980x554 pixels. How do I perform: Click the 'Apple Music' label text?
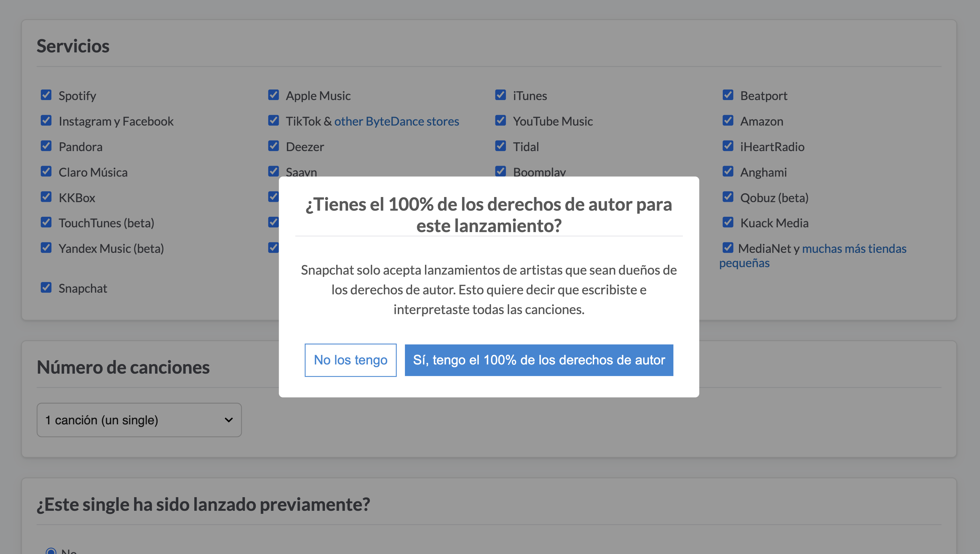[x=318, y=96]
